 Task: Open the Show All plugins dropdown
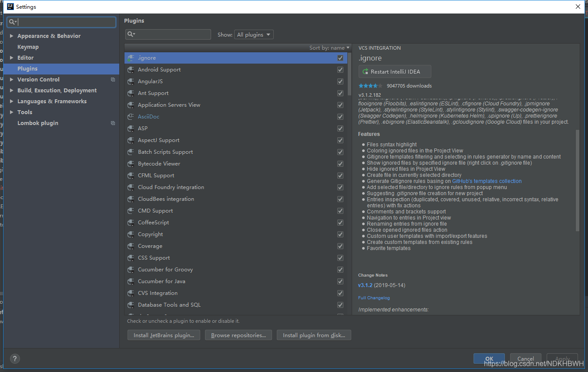point(254,35)
